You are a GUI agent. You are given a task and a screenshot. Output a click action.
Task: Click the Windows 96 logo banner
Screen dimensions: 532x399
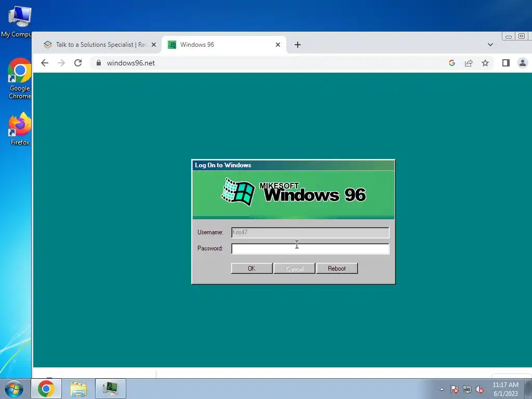[294, 195]
